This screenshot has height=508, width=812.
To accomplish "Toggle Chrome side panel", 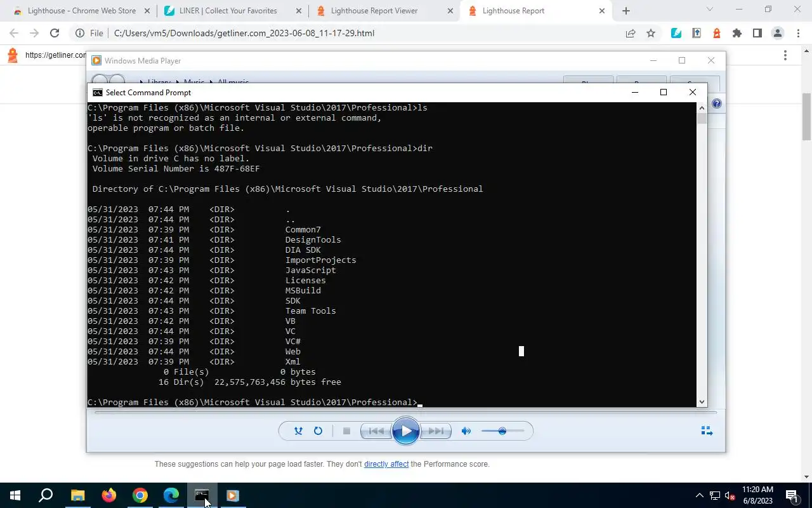I will [x=757, y=33].
